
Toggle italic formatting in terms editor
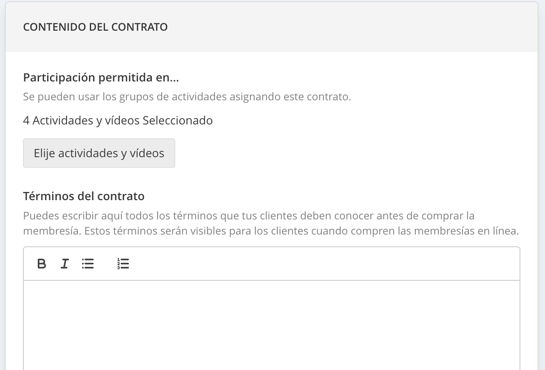(65, 264)
